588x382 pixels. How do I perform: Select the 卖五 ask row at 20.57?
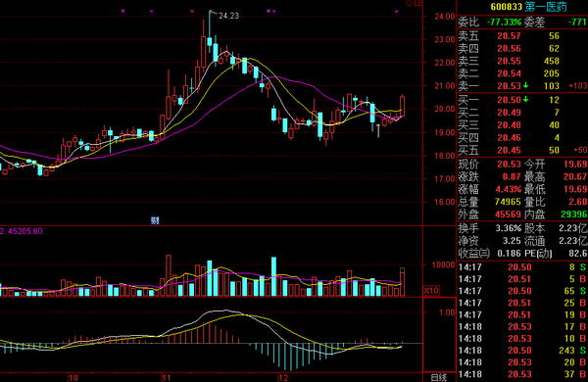[x=522, y=36]
